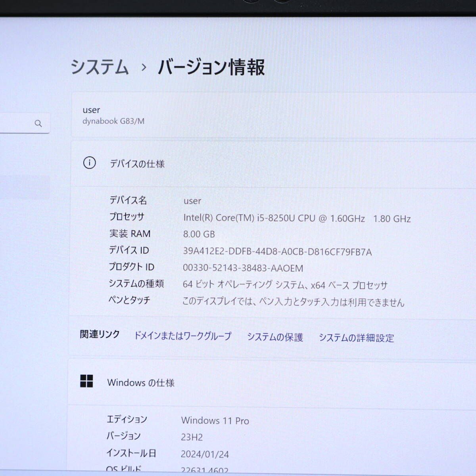Viewport: 476px width, 476px height.
Task: Click the デバイス ID label
Action: pos(129,250)
